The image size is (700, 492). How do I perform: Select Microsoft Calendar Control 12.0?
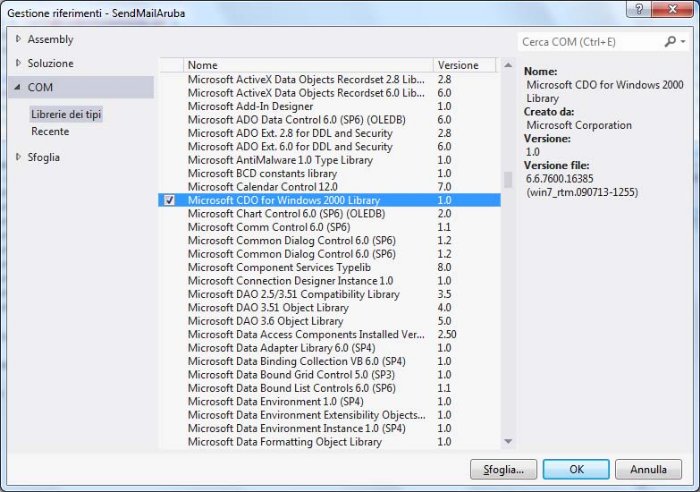pyautogui.click(x=329, y=187)
